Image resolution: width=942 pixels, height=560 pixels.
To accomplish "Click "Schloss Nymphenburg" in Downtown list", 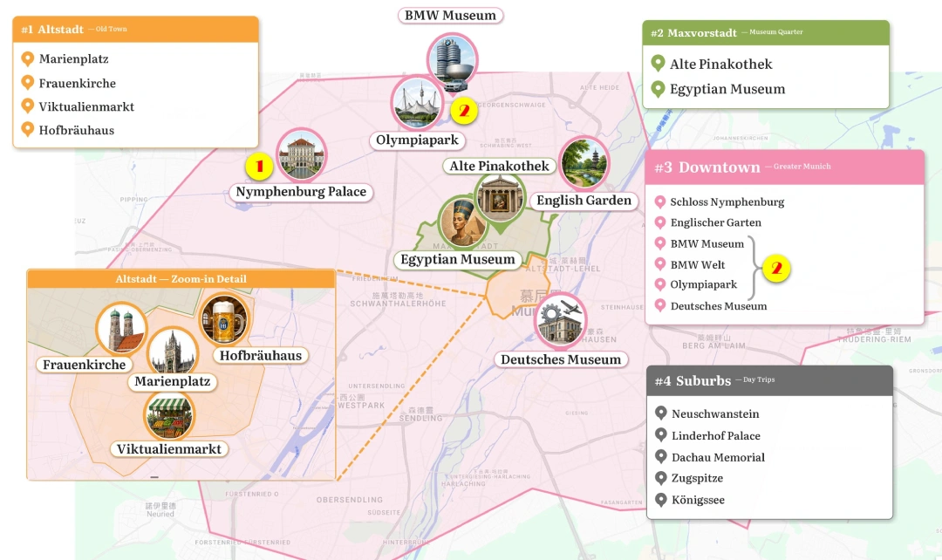I will 727,201.
